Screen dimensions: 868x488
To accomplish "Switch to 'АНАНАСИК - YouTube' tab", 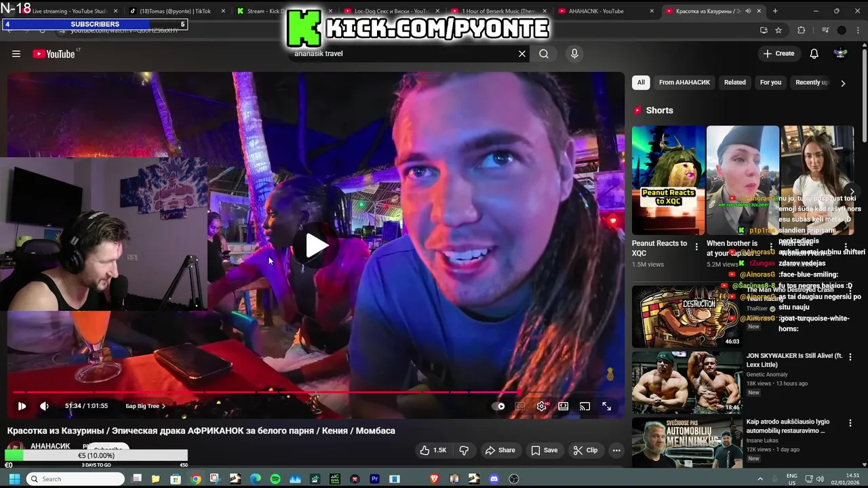I will click(x=606, y=11).
